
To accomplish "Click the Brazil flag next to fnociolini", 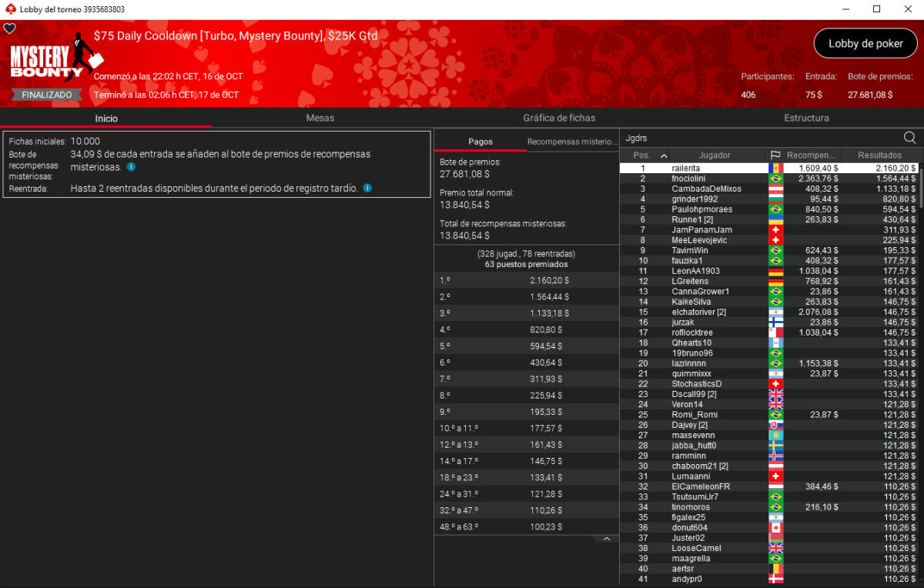I will click(x=775, y=179).
